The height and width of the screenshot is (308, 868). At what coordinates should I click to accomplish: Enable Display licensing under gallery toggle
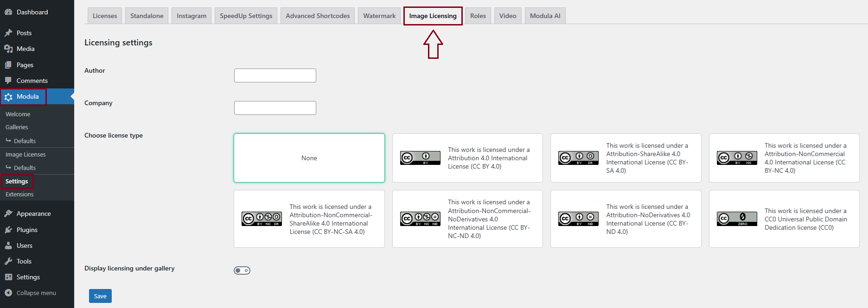(242, 270)
